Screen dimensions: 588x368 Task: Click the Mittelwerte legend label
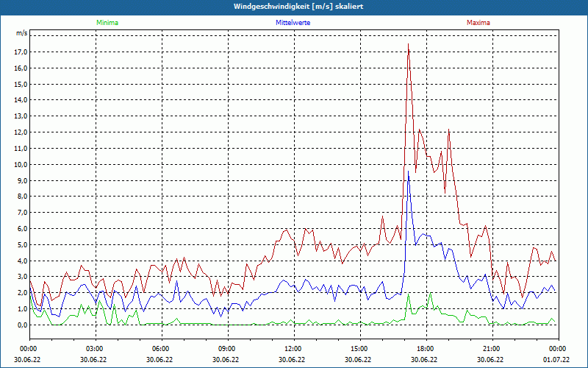tap(293, 23)
